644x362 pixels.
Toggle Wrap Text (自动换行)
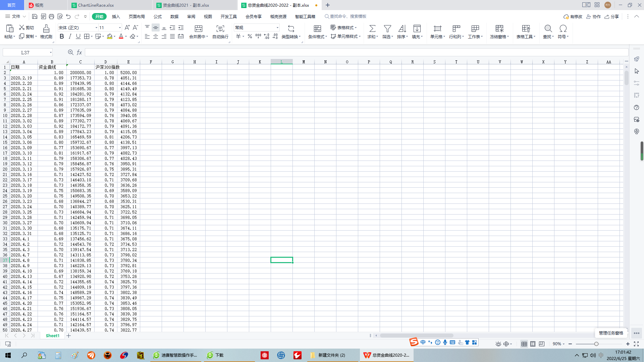[220, 28]
